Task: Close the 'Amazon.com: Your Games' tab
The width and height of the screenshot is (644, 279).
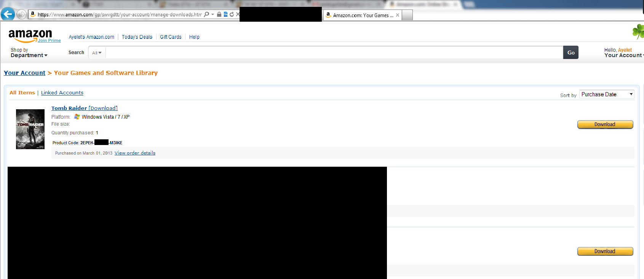Action: [398, 15]
